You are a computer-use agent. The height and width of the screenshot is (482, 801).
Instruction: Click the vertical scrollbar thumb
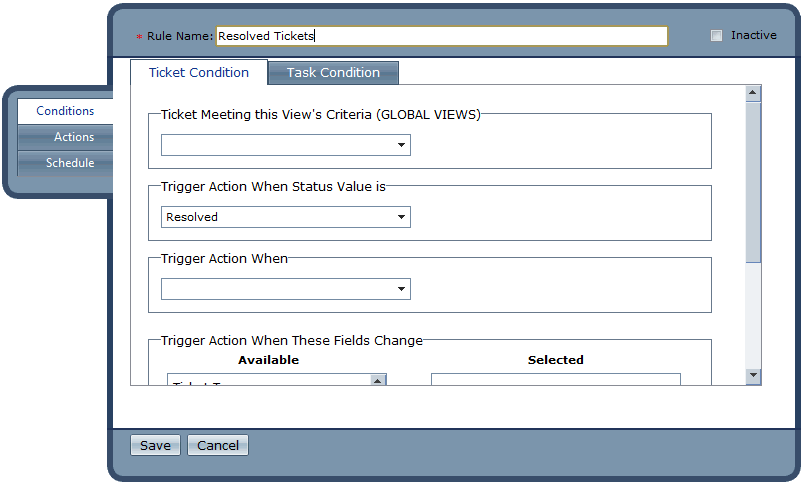click(x=754, y=180)
